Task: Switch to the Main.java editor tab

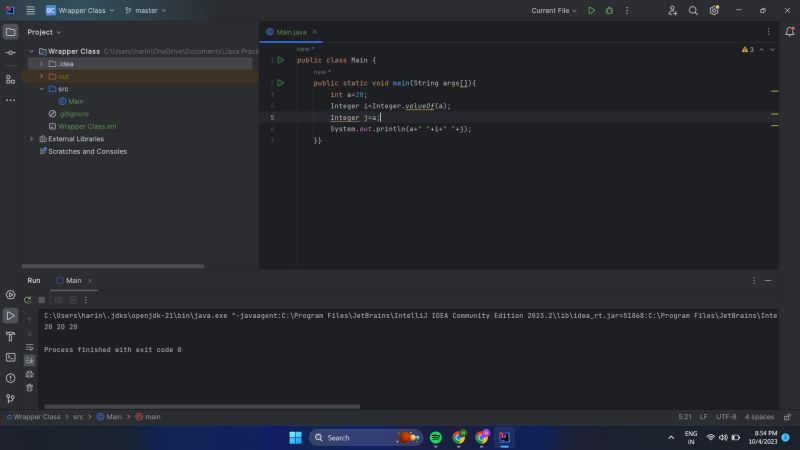Action: pos(291,32)
